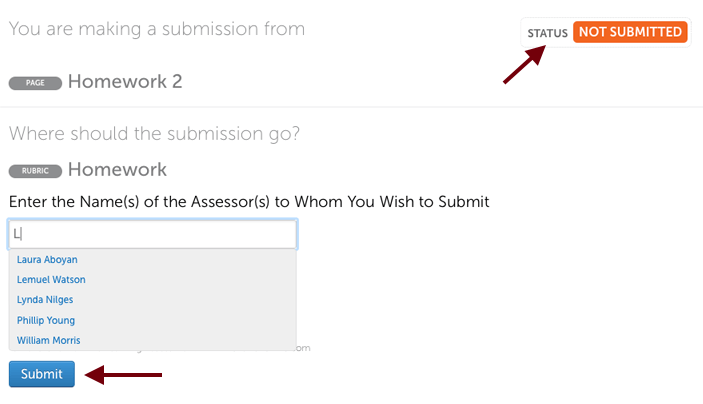Click the gray PAGE badge

pyautogui.click(x=35, y=83)
